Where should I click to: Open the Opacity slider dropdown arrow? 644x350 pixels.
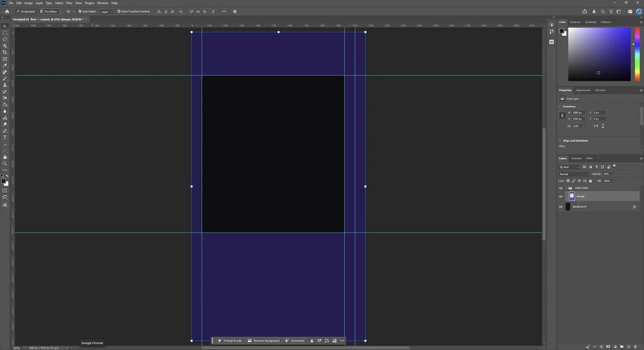point(613,174)
